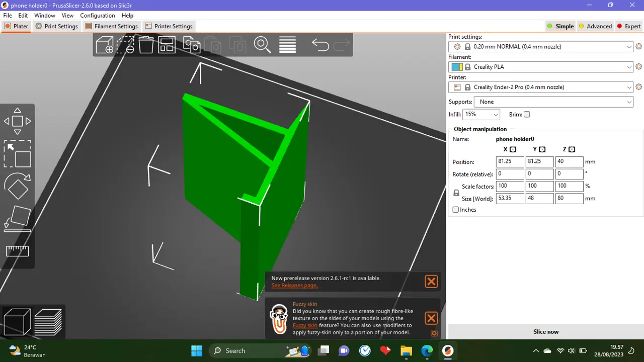Click the Delete all trash icon
This screenshot has height=362, width=644.
146,45
